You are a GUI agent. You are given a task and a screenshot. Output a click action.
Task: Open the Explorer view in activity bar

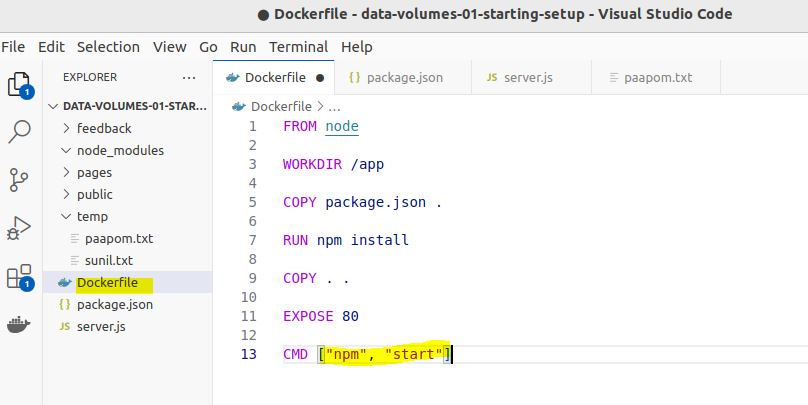[x=18, y=84]
